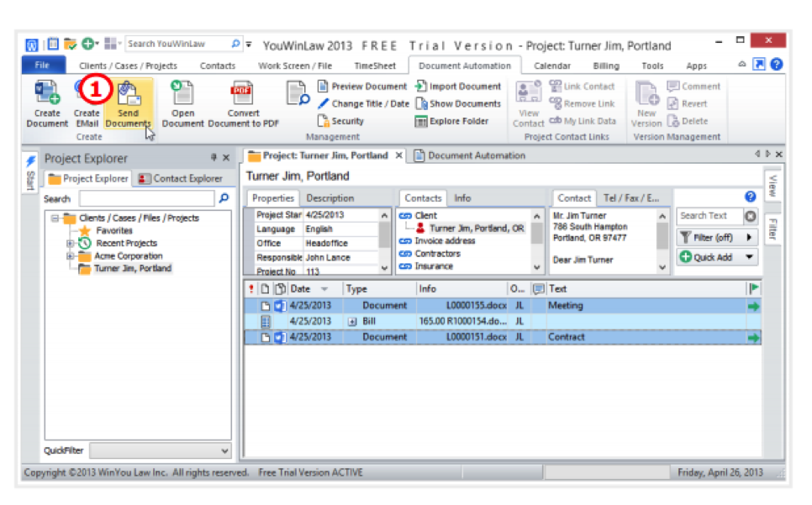Open Explore Folder
This screenshot has height=505, width=812.
tap(451, 121)
